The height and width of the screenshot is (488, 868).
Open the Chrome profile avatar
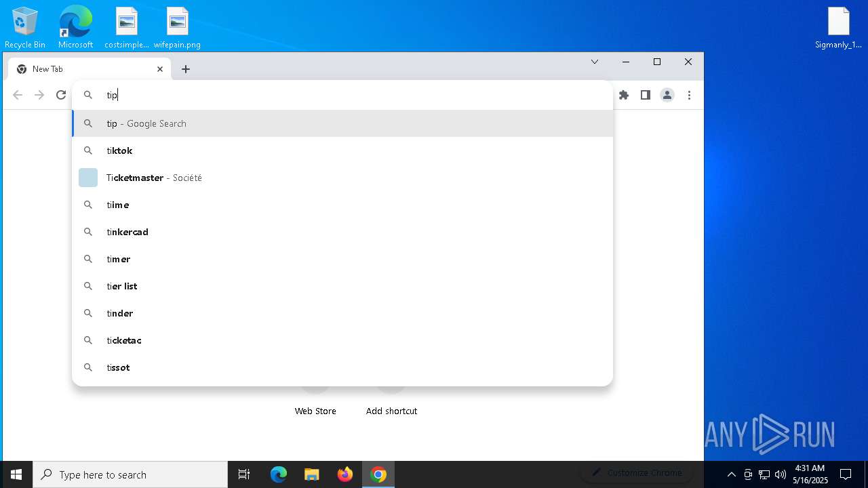pyautogui.click(x=667, y=95)
